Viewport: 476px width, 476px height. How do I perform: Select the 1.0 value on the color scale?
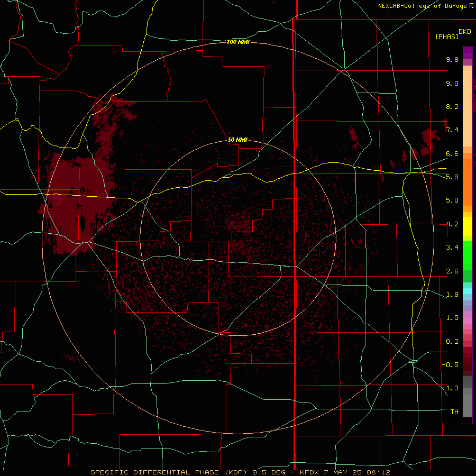click(x=452, y=318)
